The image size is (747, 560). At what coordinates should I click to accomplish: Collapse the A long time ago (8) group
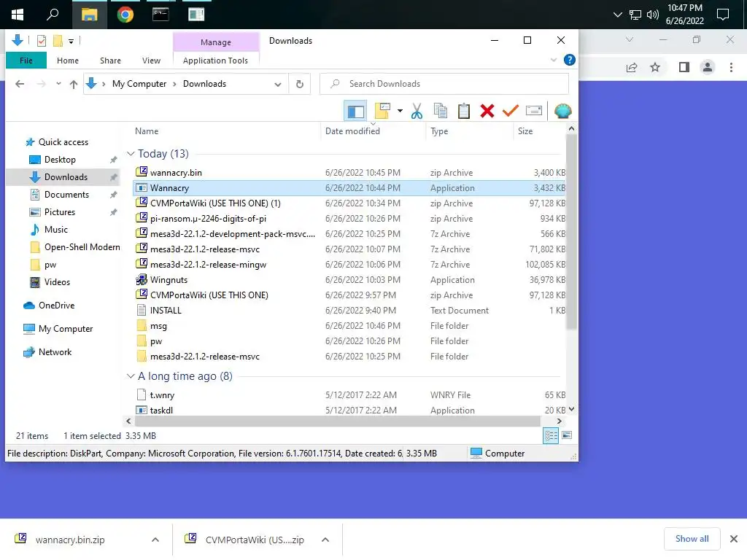point(131,376)
